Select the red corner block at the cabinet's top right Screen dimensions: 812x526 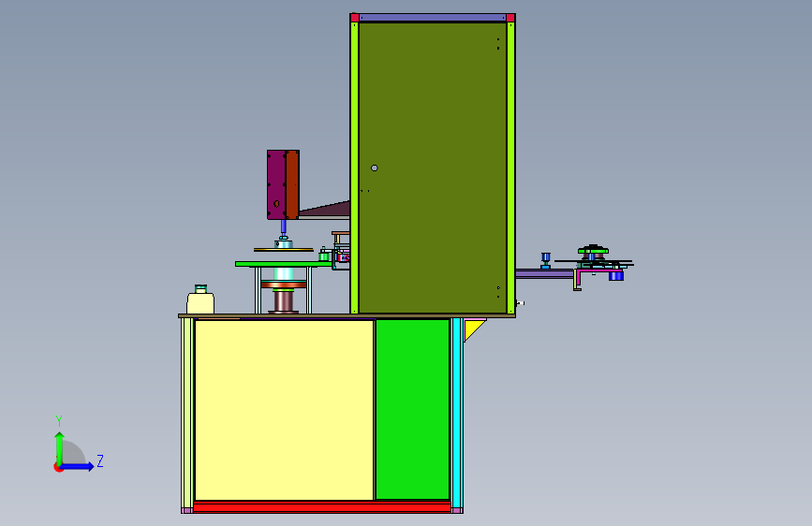510,18
